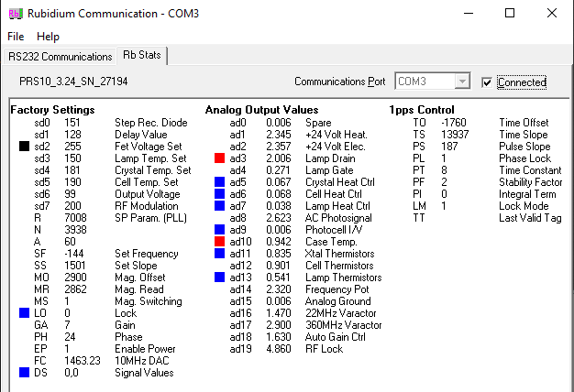Click the blue indicator beside ad13 Lamp Thermistors

(219, 277)
